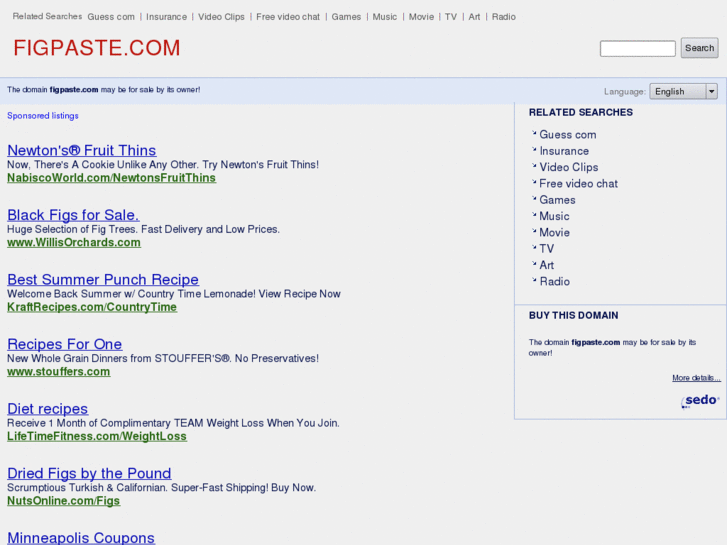Click Free video chat in top bar
This screenshot has height=545, width=727.
[288, 17]
